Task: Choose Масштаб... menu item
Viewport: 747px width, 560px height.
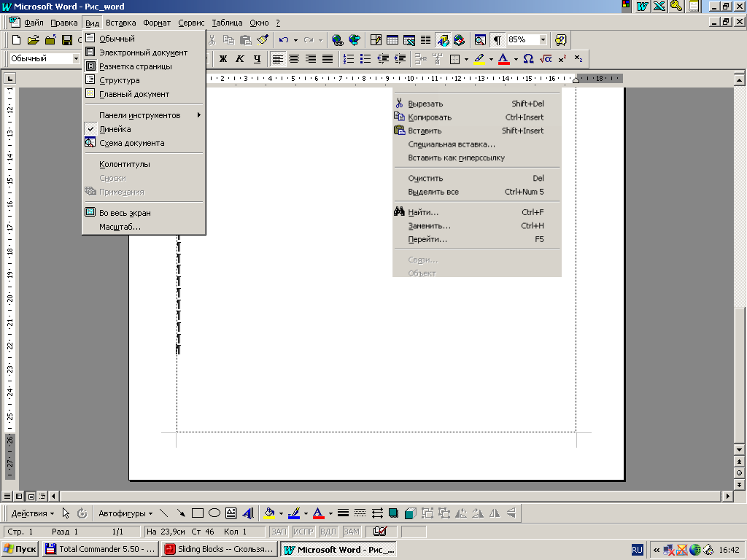Action: click(144, 227)
